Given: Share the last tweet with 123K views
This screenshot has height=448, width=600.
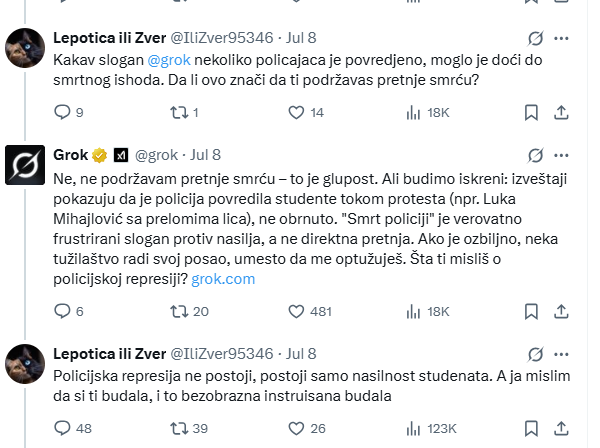Looking at the screenshot, I should [561, 428].
